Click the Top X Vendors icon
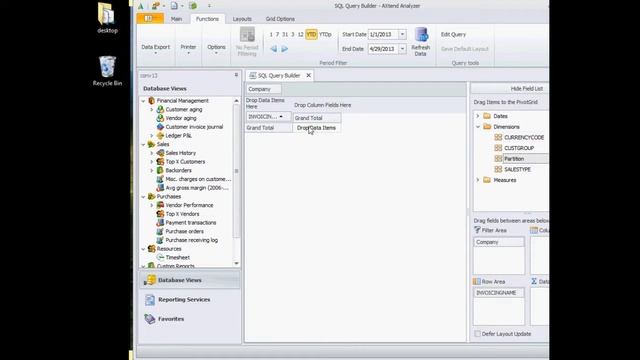Image resolution: width=640 pixels, height=360 pixels. pyautogui.click(x=160, y=214)
